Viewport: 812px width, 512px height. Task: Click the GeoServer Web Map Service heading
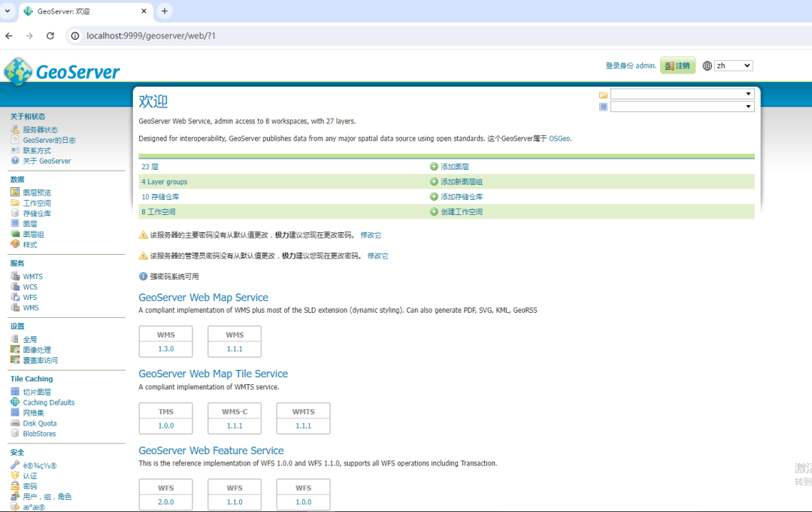[204, 298]
